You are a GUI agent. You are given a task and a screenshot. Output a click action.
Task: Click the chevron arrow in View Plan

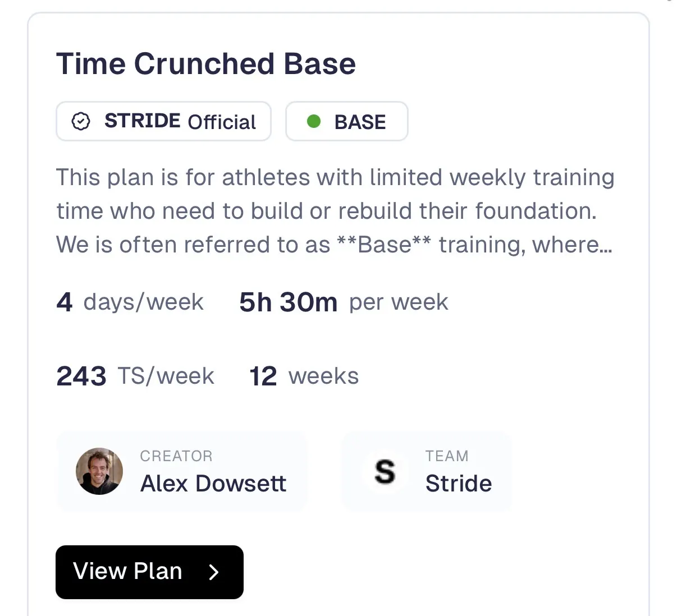pos(213,572)
